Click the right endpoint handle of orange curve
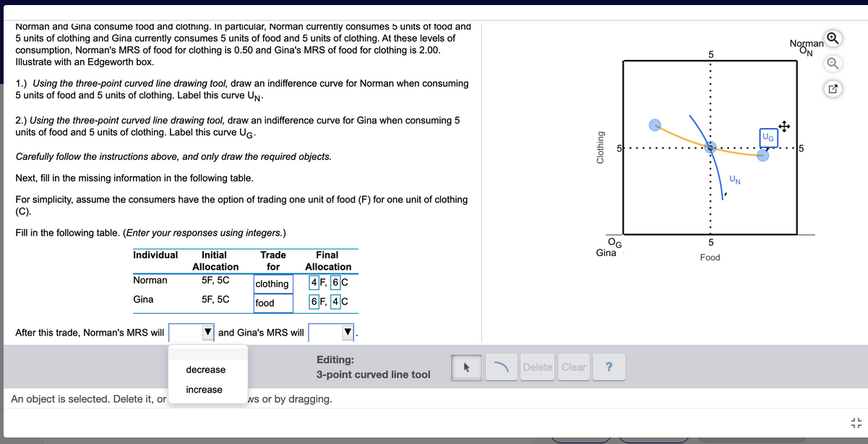Screen dimensions: 868x444 (x=763, y=155)
